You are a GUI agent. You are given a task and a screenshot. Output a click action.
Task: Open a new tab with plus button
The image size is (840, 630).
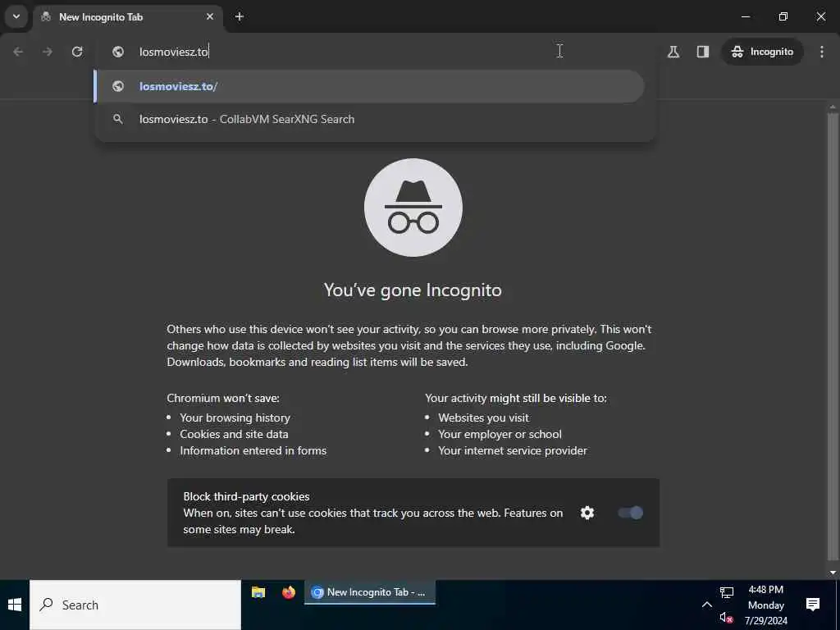(x=240, y=16)
